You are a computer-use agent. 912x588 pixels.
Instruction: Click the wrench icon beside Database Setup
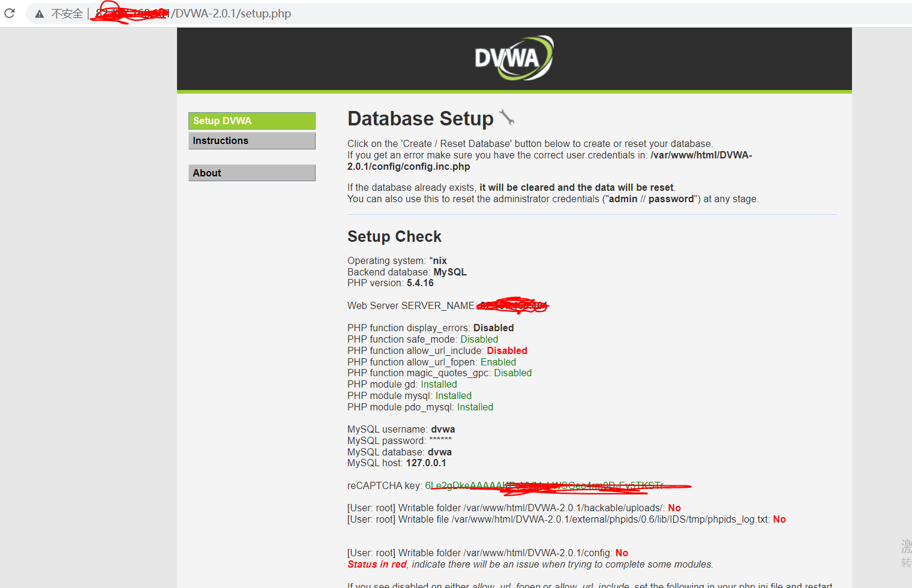[507, 118]
